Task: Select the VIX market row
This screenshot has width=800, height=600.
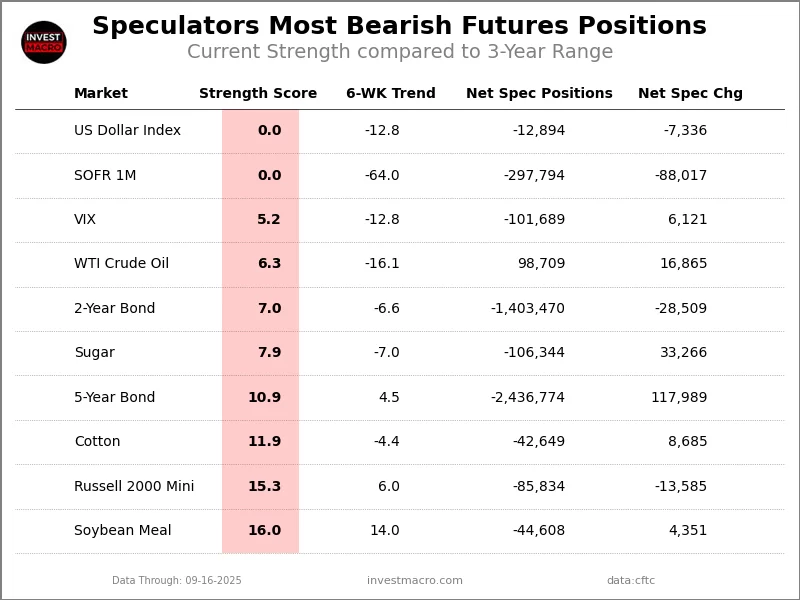Action: click(x=85, y=220)
